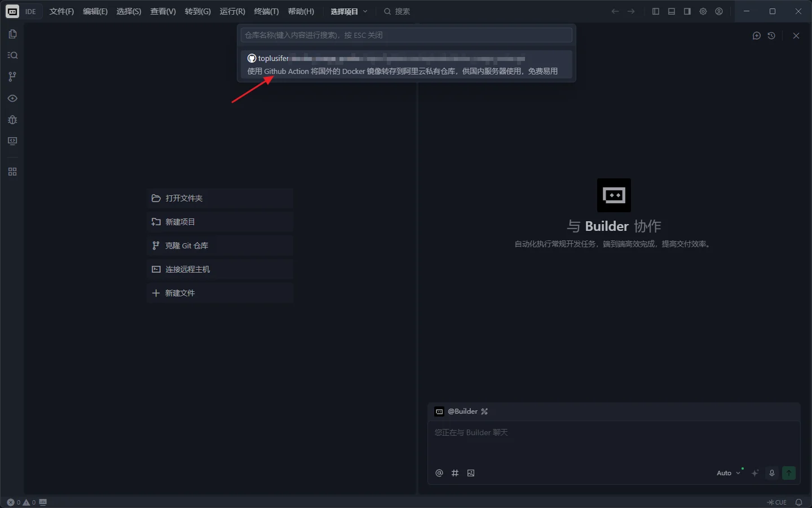
Task: Focus the repository name search field
Action: [406, 35]
